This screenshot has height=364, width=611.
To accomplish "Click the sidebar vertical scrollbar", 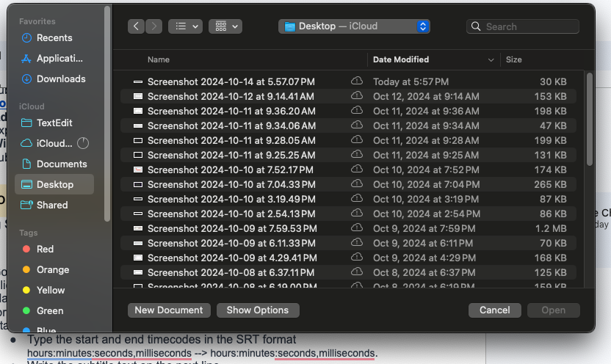I will tap(107, 114).
